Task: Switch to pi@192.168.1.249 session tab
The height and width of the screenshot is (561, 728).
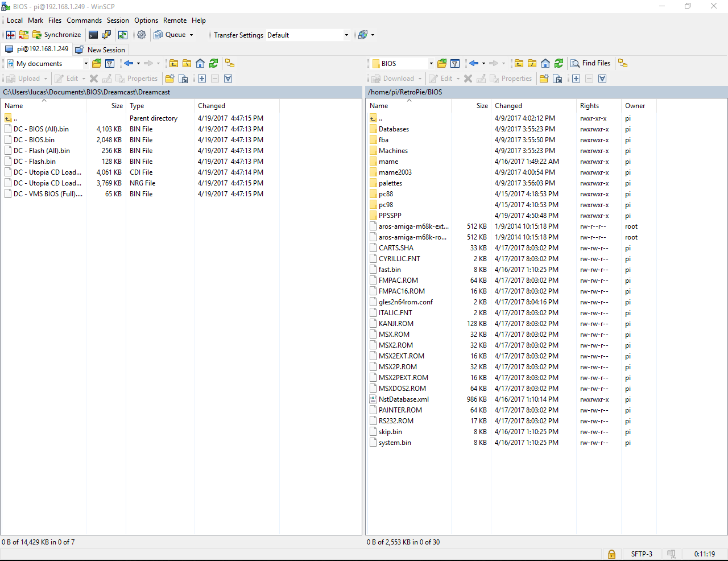Action: [x=37, y=49]
